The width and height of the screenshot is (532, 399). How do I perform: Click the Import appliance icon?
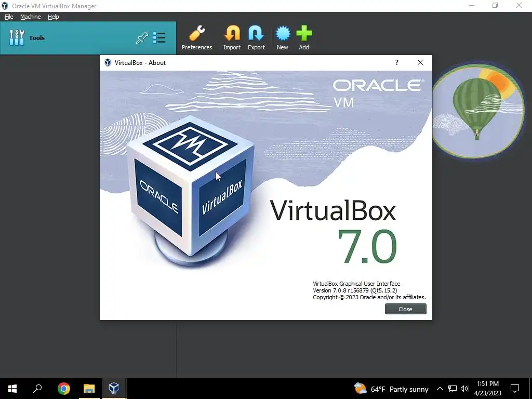(232, 37)
